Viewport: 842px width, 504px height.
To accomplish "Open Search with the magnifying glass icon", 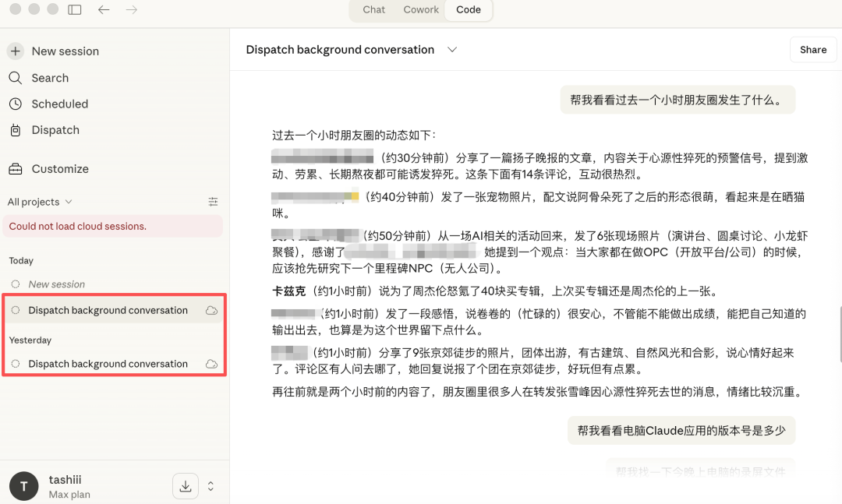I will coord(17,77).
